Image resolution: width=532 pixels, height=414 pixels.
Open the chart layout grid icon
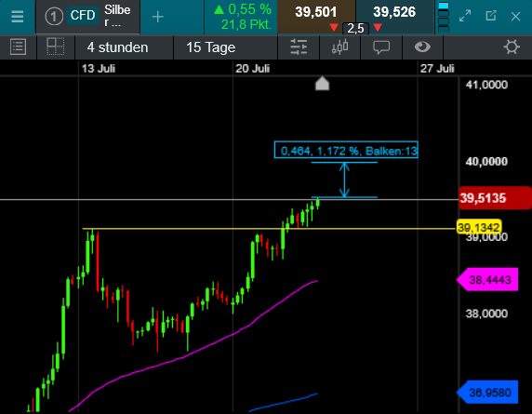pos(55,47)
